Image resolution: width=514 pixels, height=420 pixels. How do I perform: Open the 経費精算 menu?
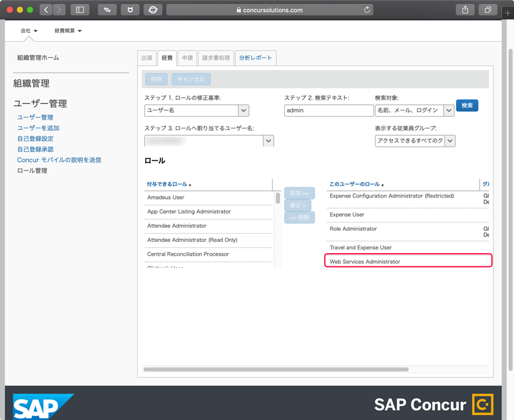(68, 30)
